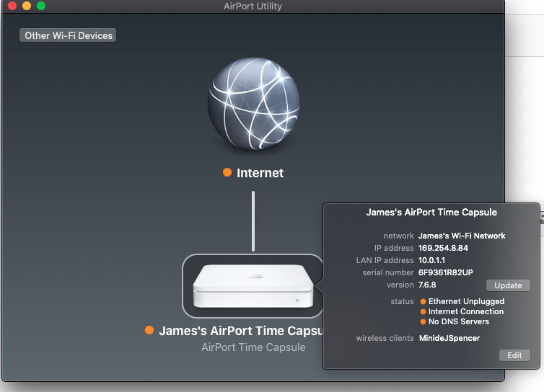Click James's AirPort Time Capsule name label
The width and height of the screenshot is (544, 392).
pos(241,331)
